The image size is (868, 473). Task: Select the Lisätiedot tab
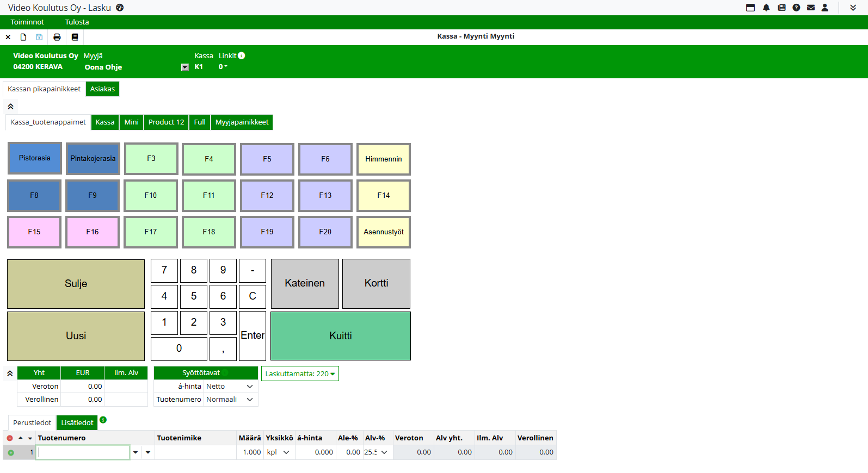pos(77,423)
